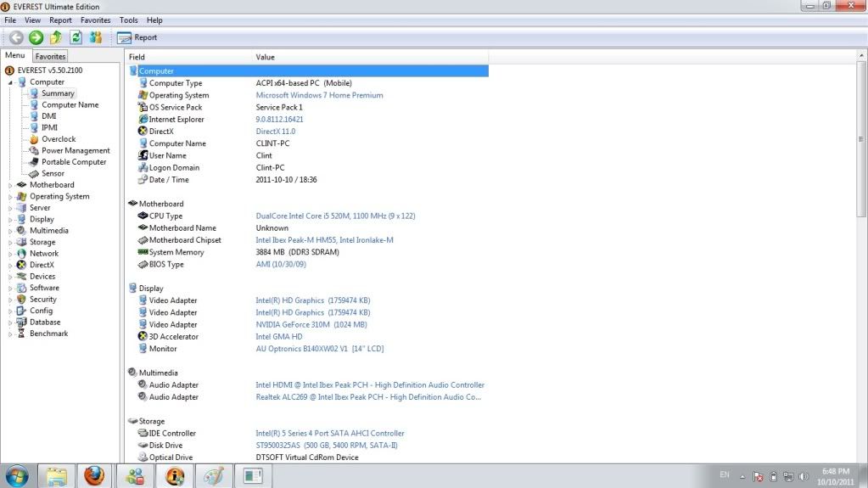Click the Refresh toolbar icon
The image size is (868, 488).
click(76, 37)
